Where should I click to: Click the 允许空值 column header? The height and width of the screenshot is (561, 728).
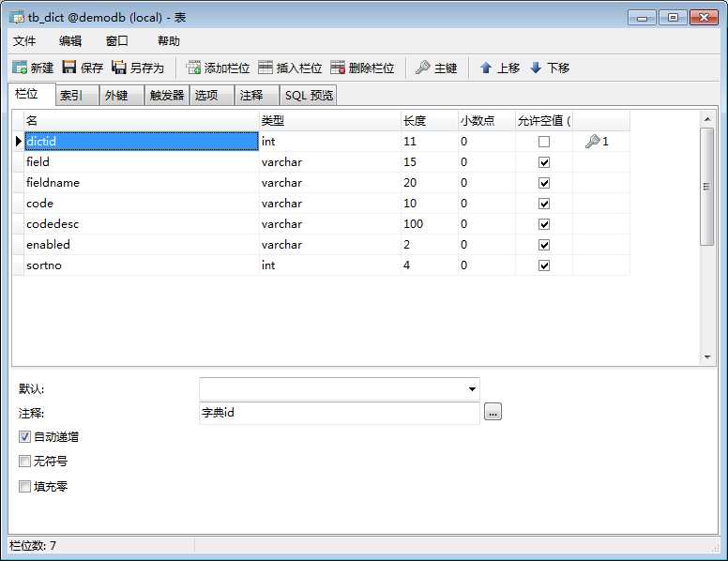point(544,121)
